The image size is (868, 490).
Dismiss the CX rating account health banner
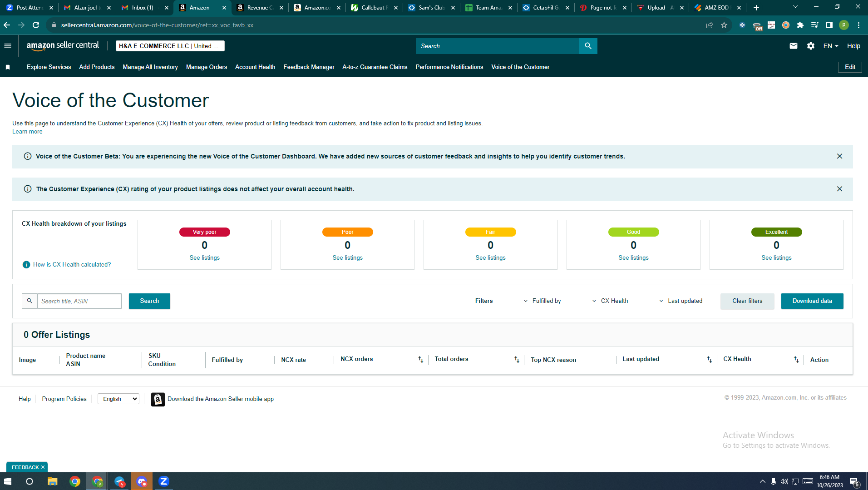839,189
